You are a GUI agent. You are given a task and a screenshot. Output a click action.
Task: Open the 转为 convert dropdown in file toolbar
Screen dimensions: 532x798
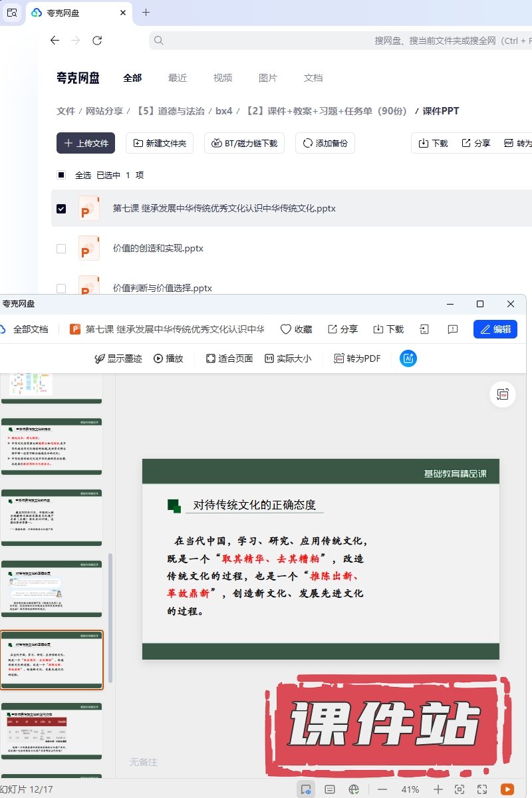coord(518,143)
